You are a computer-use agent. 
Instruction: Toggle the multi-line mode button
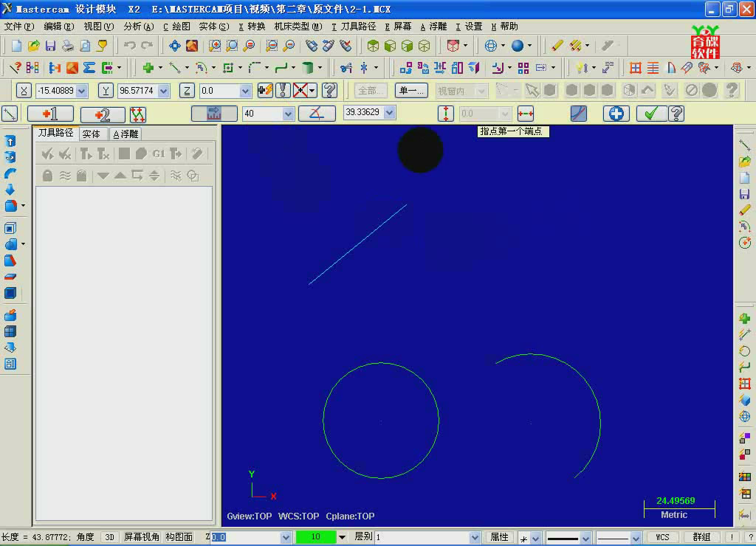click(137, 114)
